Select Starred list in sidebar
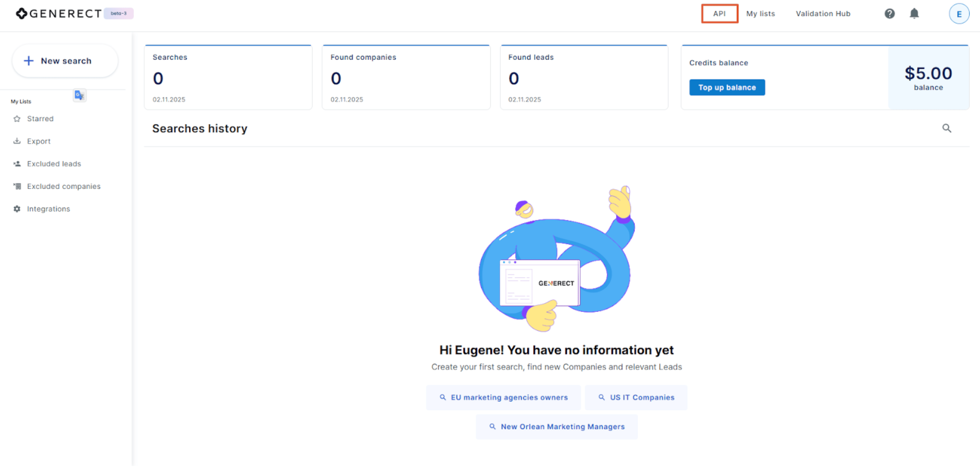Viewport: 980px width, 468px height. pyautogui.click(x=40, y=119)
